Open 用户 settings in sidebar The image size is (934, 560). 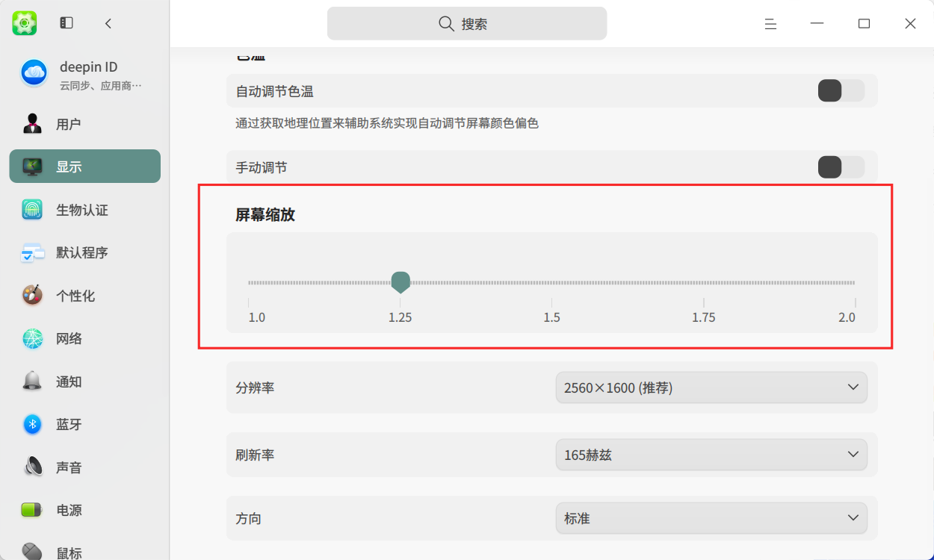pos(85,124)
